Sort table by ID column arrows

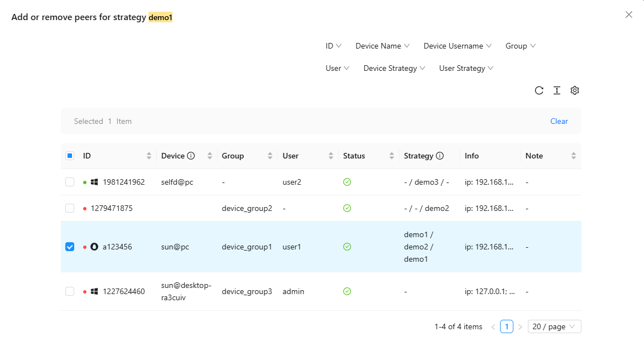[x=149, y=156]
